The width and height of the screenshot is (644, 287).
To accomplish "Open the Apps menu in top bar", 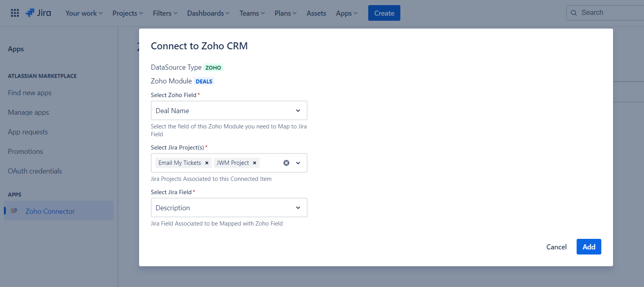I will tap(347, 13).
